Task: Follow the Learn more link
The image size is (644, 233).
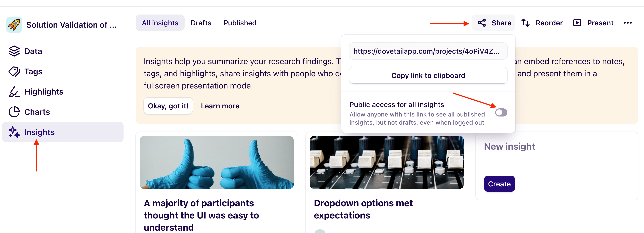Action: point(220,106)
